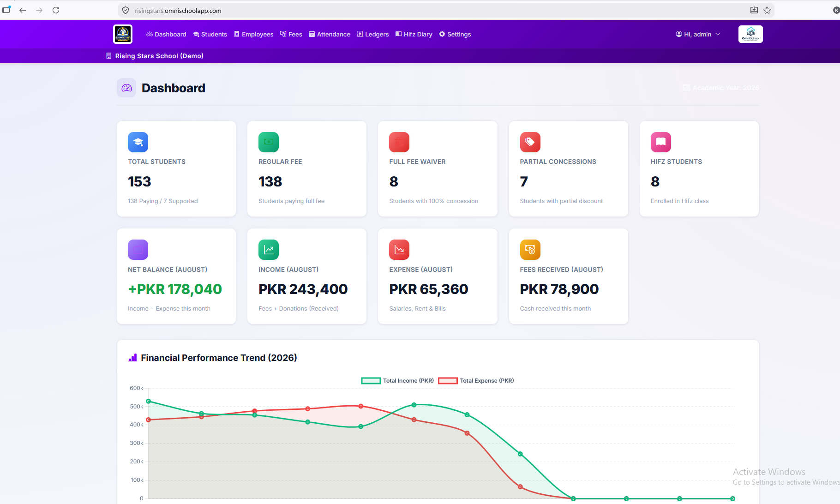The width and height of the screenshot is (840, 504).
Task: Open the Hifz Diary menu
Action: point(414,34)
